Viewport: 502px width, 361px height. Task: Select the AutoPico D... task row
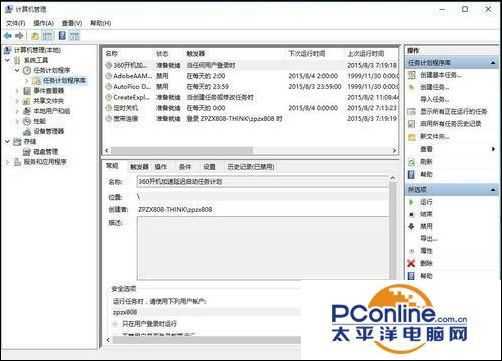[251, 87]
